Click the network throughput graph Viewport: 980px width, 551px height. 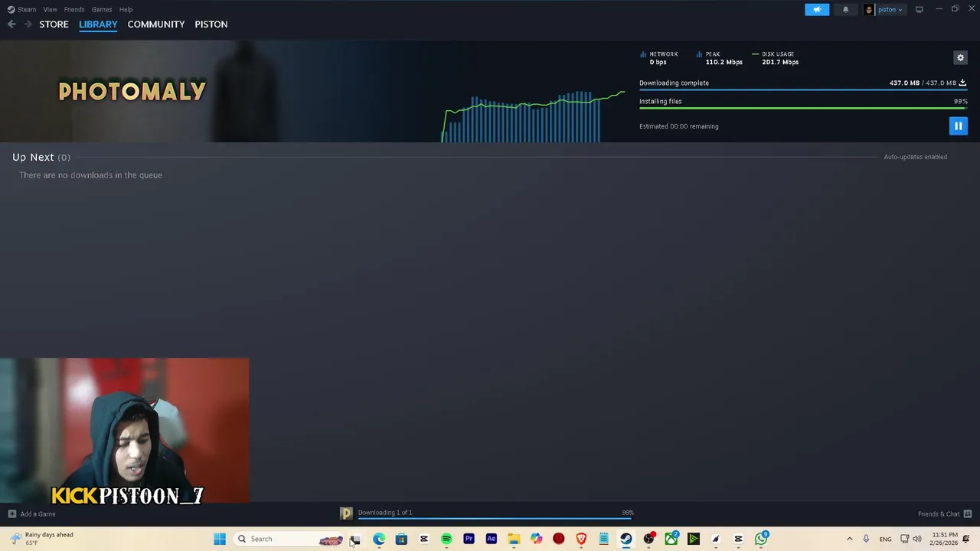coord(533,116)
